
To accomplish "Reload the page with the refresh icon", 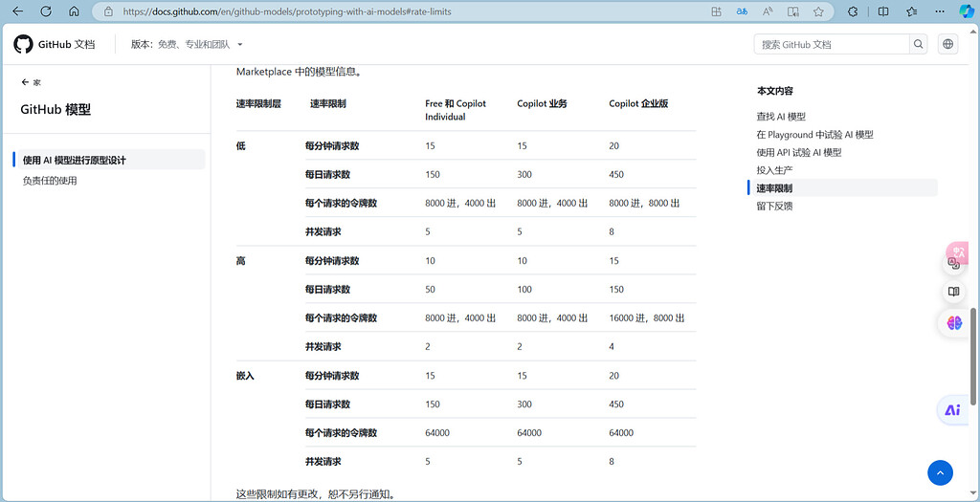I will click(x=46, y=11).
